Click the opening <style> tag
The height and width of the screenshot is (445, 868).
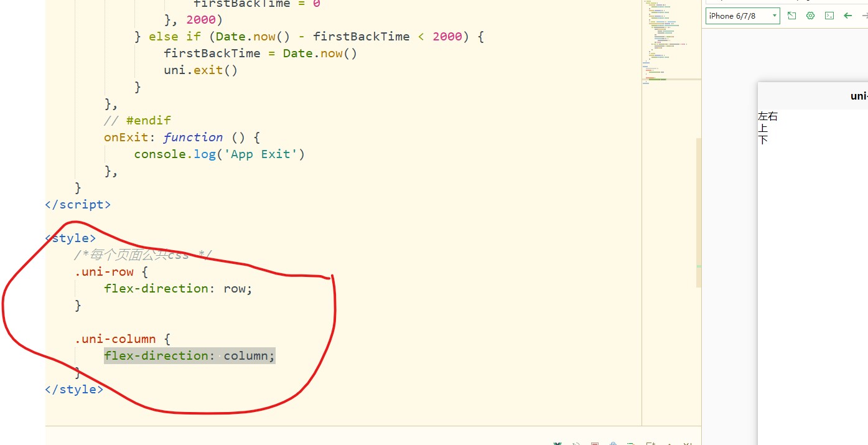[71, 238]
